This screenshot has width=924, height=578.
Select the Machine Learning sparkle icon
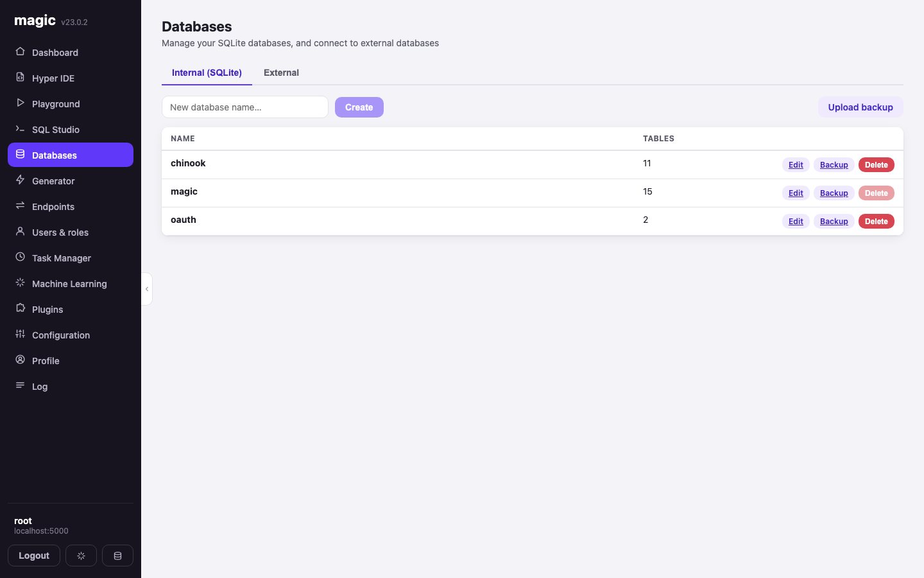point(20,283)
